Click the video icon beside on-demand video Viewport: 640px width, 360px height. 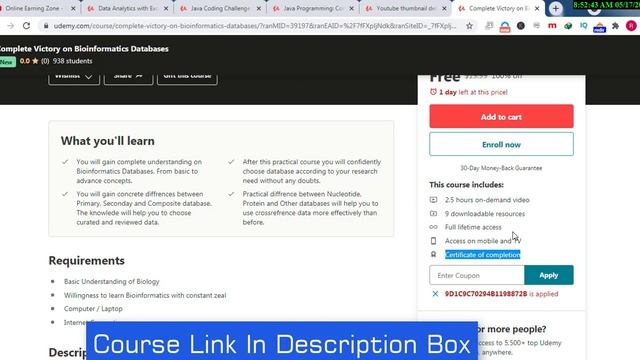(x=433, y=200)
